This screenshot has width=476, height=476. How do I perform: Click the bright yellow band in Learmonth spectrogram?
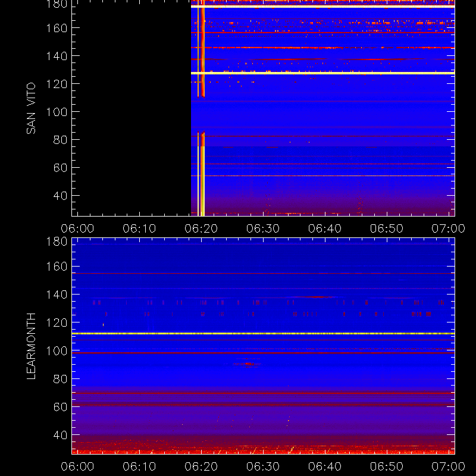(x=263, y=334)
